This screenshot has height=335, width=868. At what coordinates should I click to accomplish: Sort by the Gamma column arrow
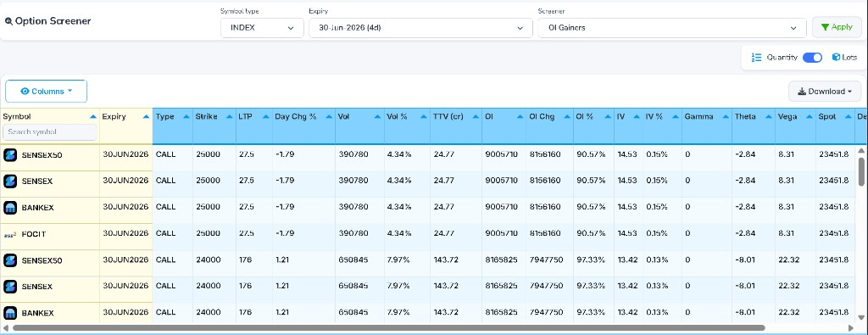coord(725,117)
